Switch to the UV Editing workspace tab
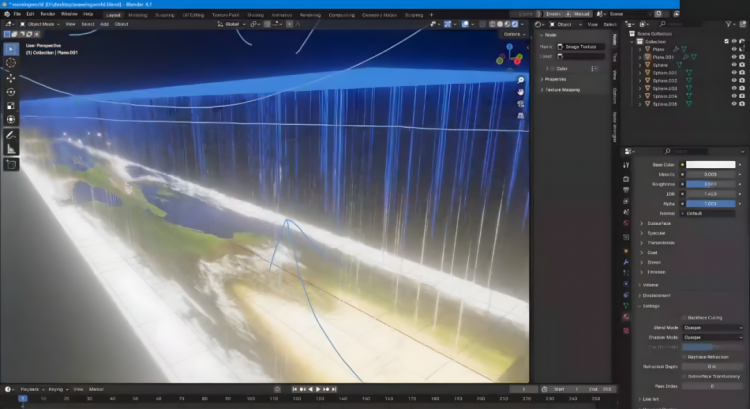750x409 pixels. tap(193, 15)
